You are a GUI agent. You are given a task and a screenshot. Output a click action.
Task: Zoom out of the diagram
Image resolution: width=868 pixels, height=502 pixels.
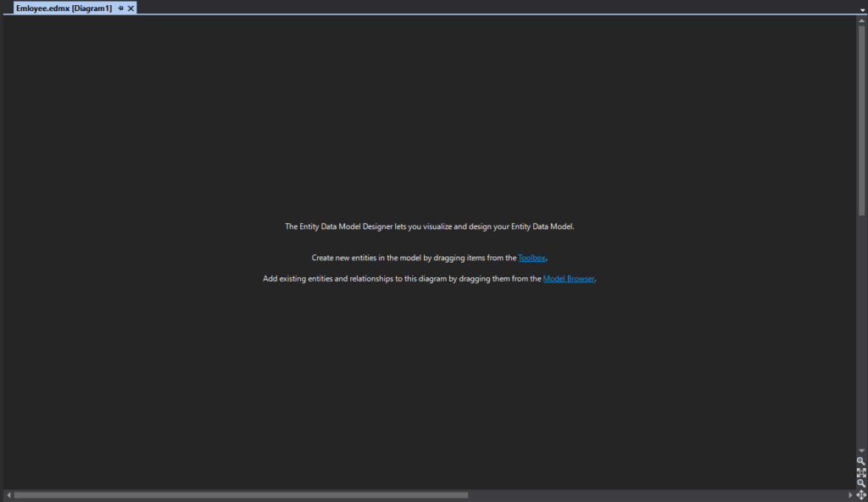[861, 483]
